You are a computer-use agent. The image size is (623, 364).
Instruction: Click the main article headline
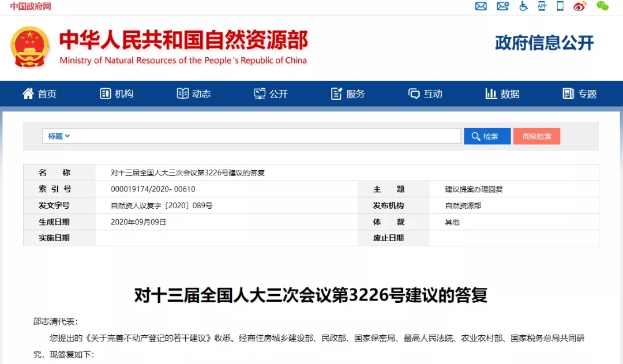pyautogui.click(x=311, y=295)
